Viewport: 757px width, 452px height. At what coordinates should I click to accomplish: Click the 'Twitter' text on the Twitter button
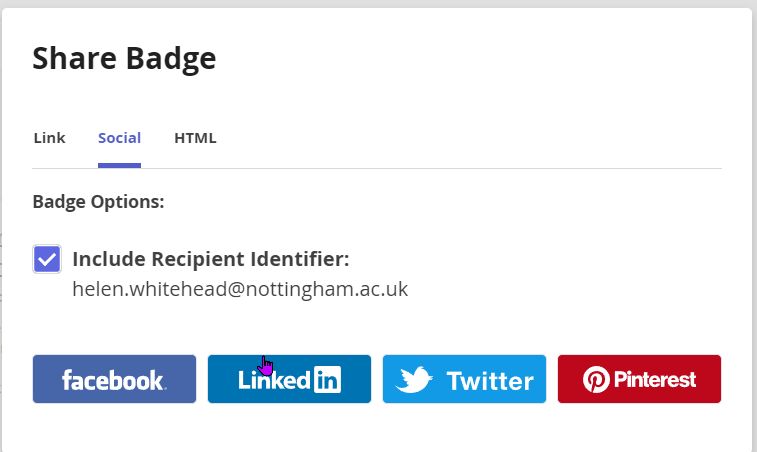pyautogui.click(x=490, y=381)
